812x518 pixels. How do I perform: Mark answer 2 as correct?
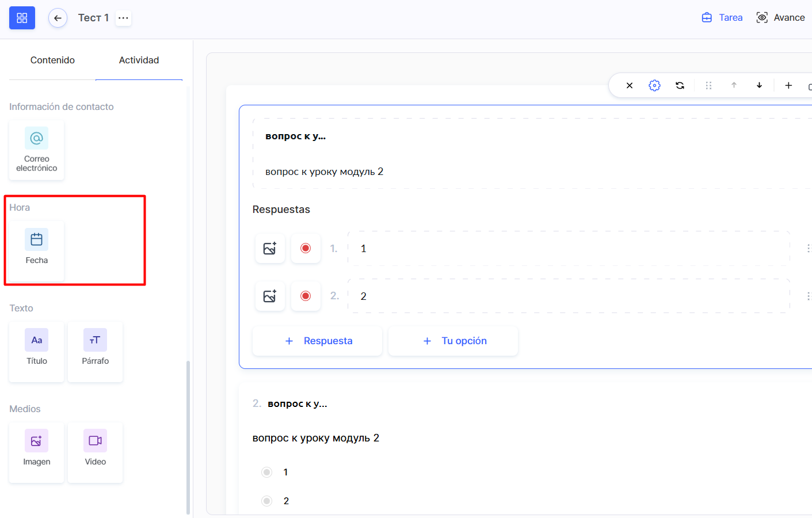pyautogui.click(x=306, y=296)
